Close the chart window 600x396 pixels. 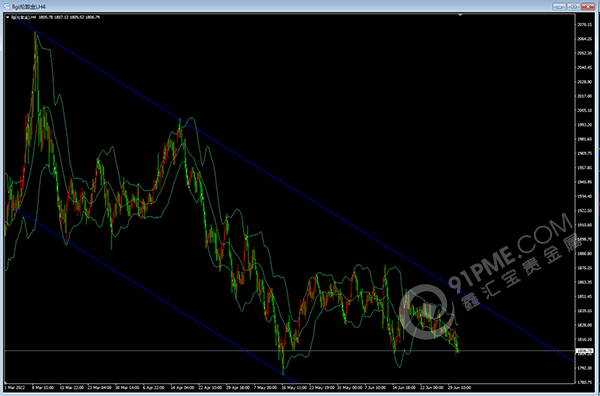[589, 7]
